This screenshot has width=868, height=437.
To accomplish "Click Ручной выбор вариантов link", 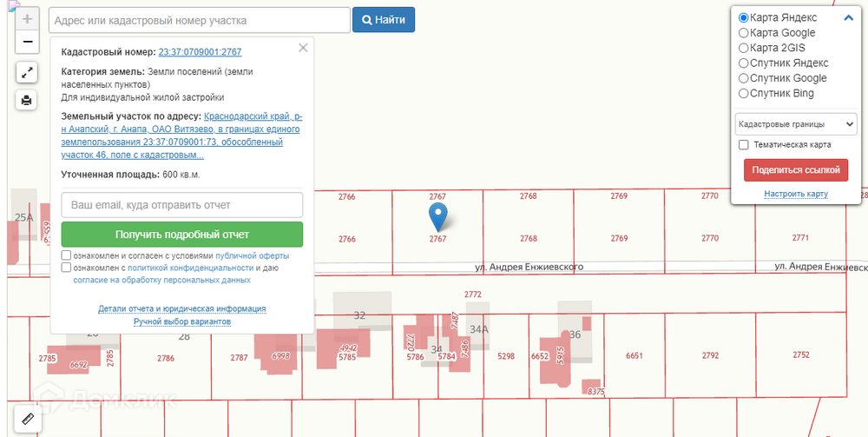I will click(x=182, y=321).
